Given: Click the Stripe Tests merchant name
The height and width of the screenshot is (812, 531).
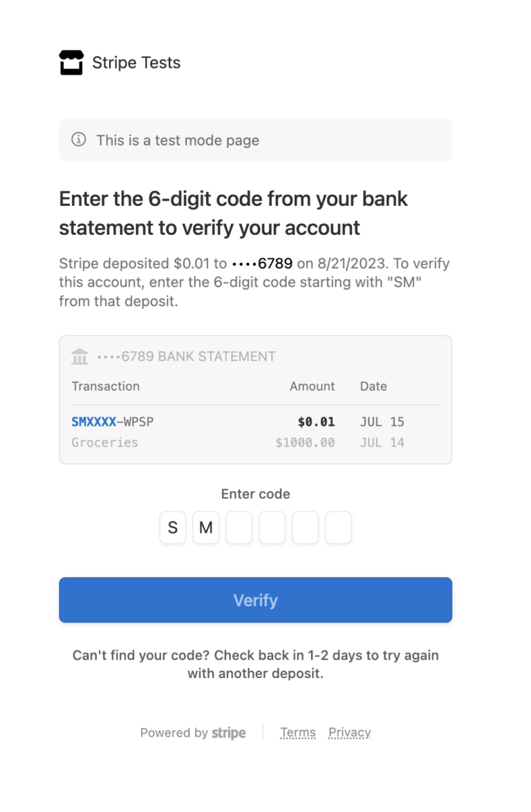Looking at the screenshot, I should pyautogui.click(x=136, y=63).
